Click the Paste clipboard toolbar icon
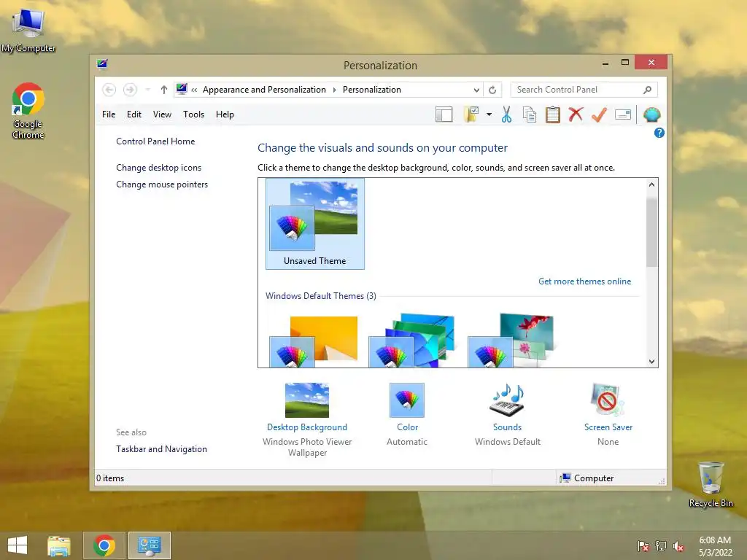Viewport: 747px width, 560px height. coord(553,114)
